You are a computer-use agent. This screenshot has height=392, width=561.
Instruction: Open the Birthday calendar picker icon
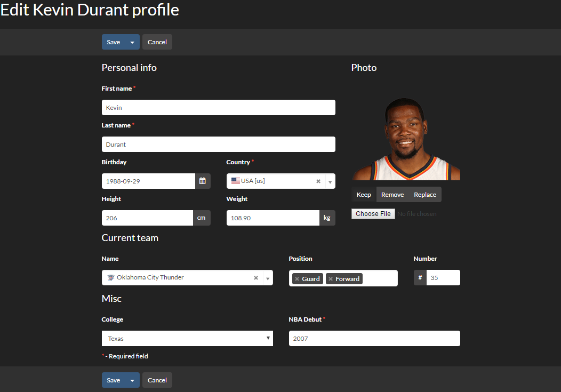tap(203, 181)
